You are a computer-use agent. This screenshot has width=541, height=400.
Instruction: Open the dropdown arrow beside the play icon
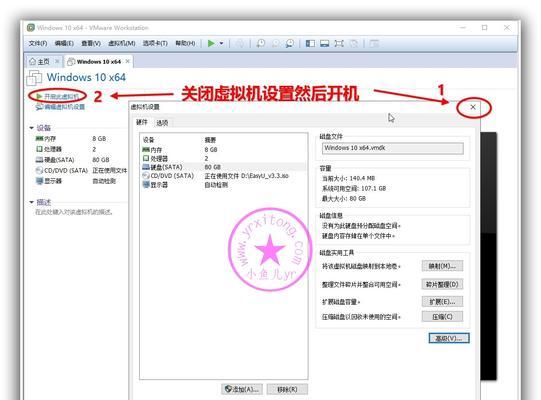coord(222,43)
